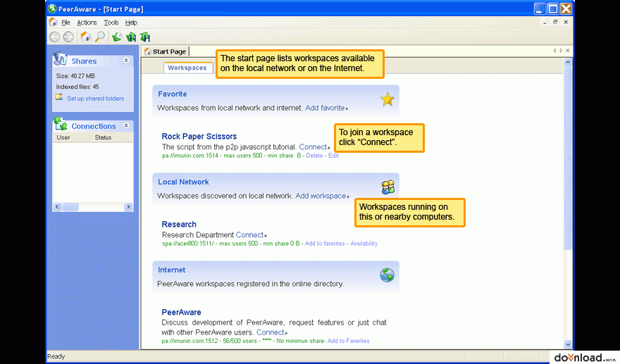Click the green icon with clock in toolbar
The width and height of the screenshot is (620, 364).
coord(117,37)
